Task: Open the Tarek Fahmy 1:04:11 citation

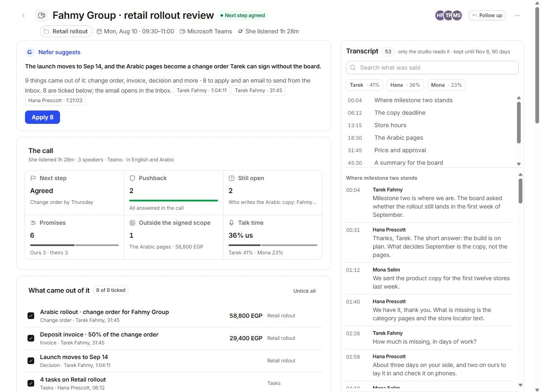Action: 201,90
